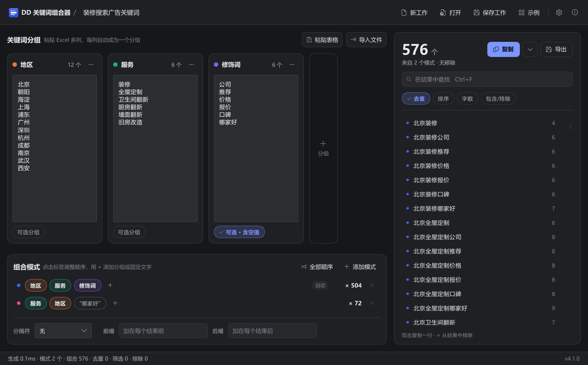Add a tag to the first pattern row

110,285
